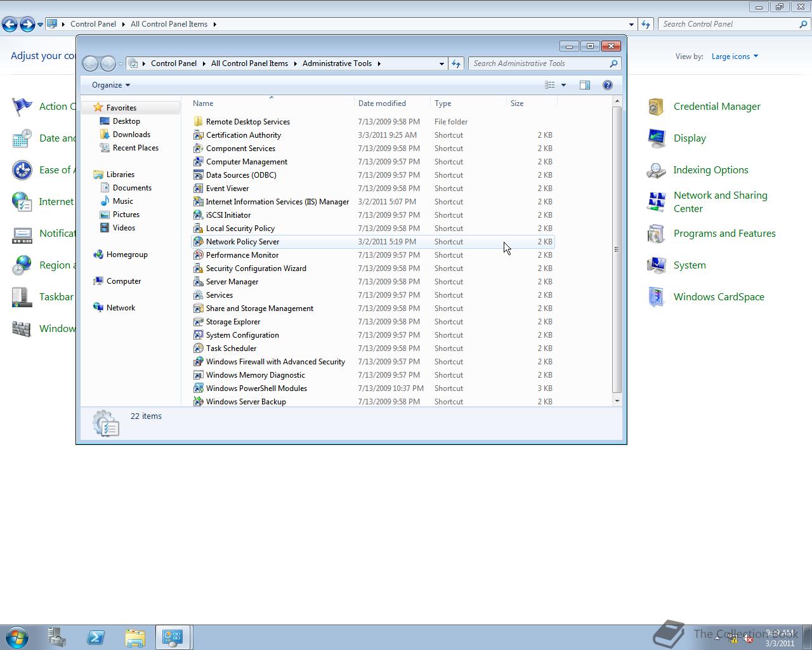Select Windows Server Backup icon
Image resolution: width=812 pixels, height=650 pixels.
pos(198,402)
